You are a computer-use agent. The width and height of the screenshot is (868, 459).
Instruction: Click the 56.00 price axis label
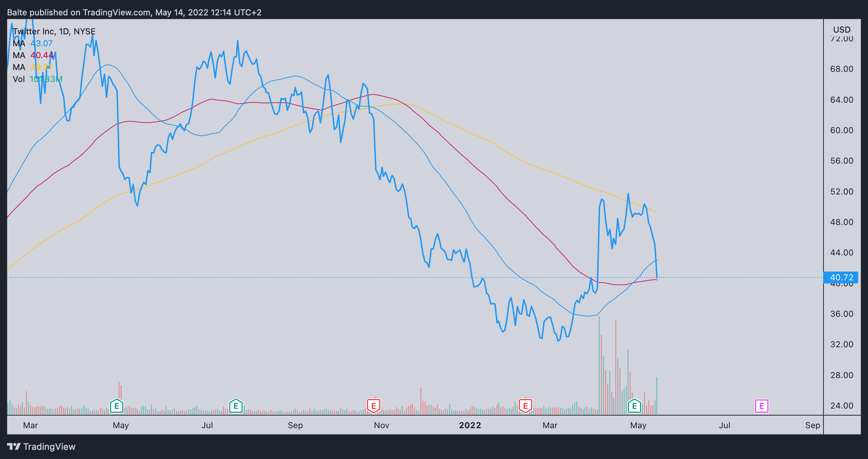pyautogui.click(x=842, y=161)
